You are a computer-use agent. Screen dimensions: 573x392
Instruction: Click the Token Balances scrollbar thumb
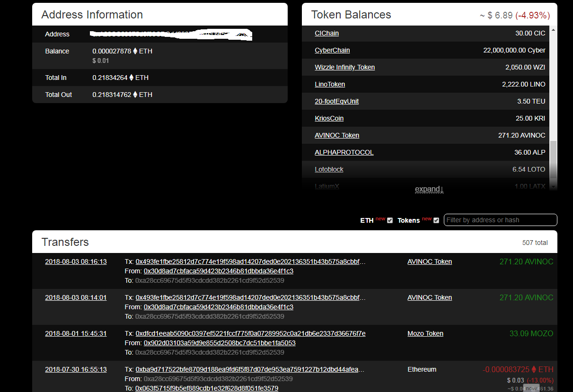[554, 160]
